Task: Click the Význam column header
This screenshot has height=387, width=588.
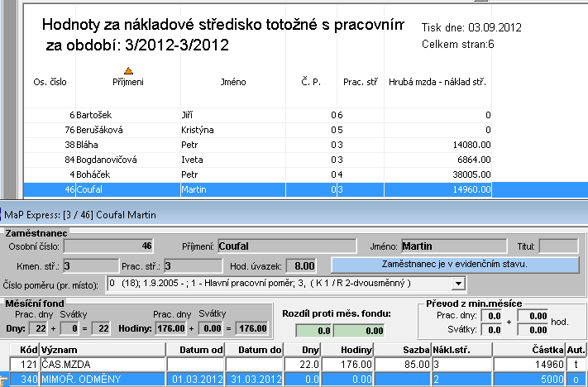Action: [103, 350]
